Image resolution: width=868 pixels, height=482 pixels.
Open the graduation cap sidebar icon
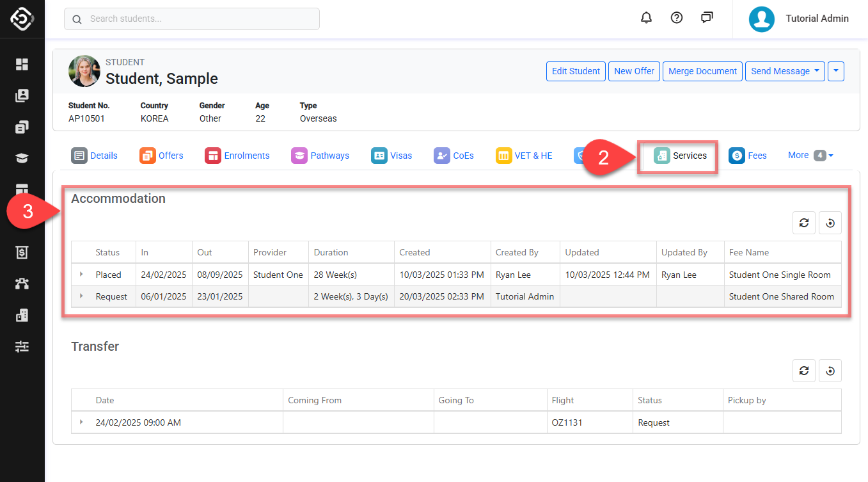coord(22,158)
